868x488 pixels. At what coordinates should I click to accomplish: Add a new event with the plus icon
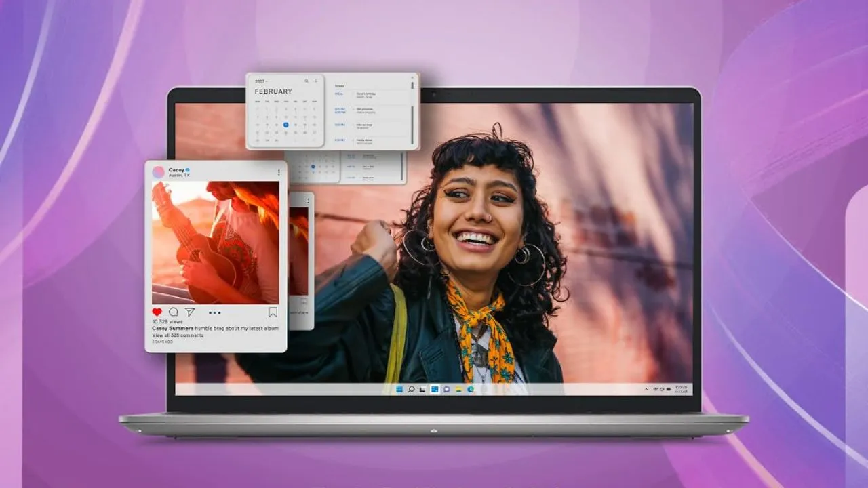(315, 81)
